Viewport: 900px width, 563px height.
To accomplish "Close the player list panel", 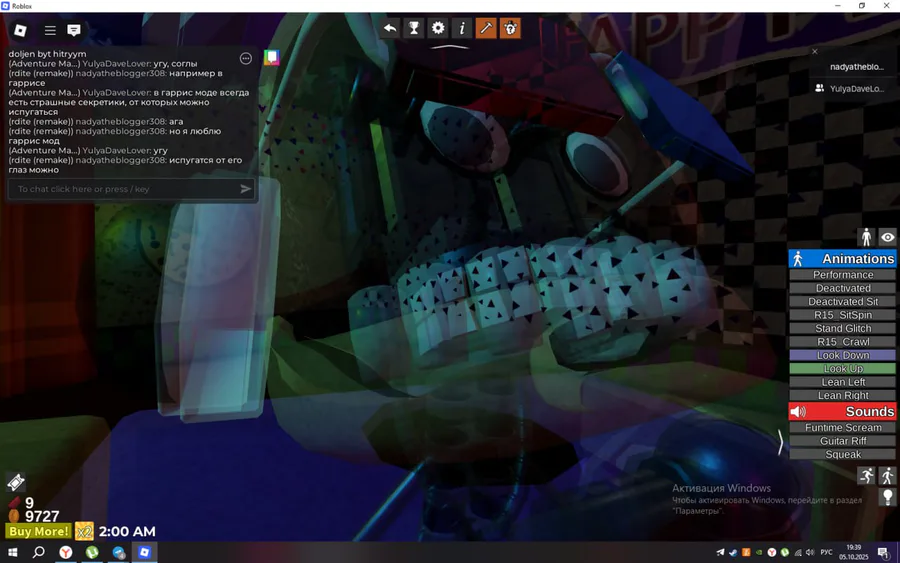I will point(814,52).
